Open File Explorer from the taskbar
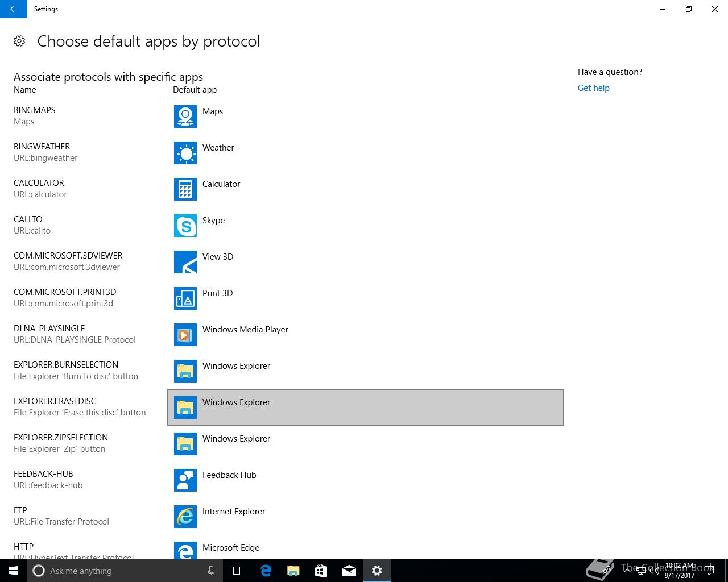 pyautogui.click(x=293, y=571)
